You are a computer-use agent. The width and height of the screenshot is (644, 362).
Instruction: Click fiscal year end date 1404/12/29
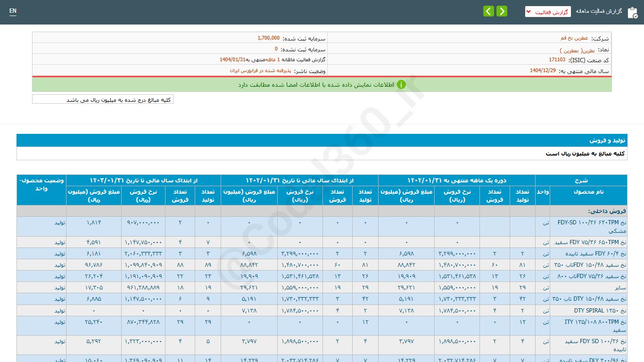543,71
